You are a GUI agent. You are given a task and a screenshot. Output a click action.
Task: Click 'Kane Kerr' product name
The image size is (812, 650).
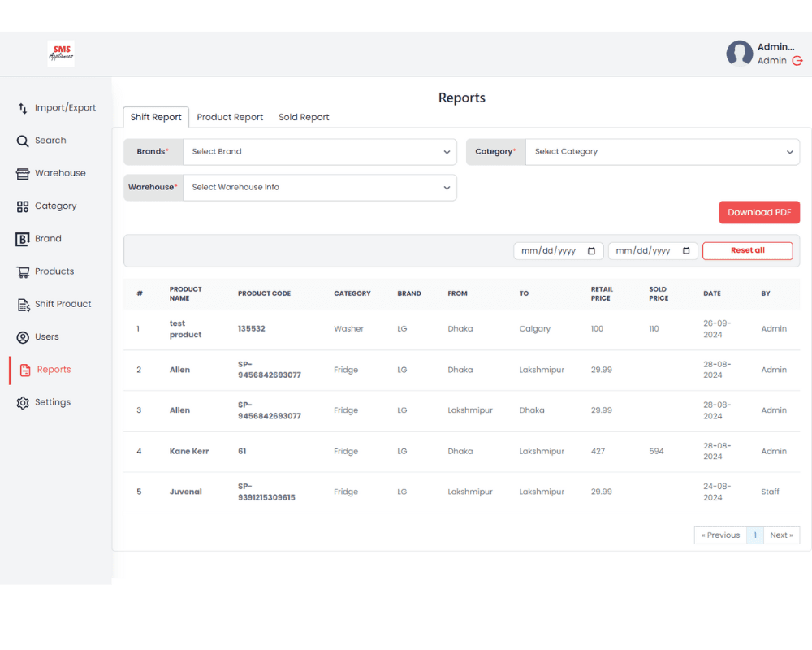pos(189,452)
